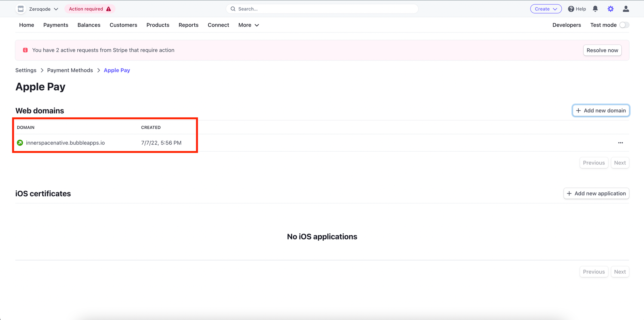Click the red alert icon in banner
The height and width of the screenshot is (320, 644).
pos(25,50)
